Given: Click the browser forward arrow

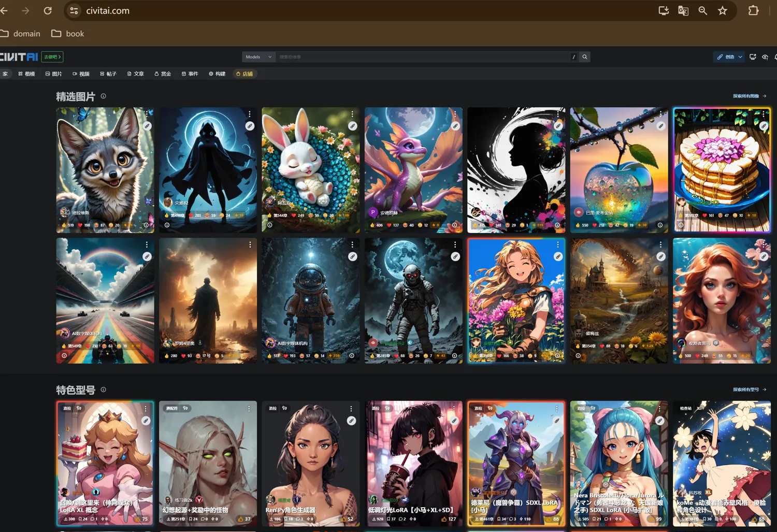Looking at the screenshot, I should pyautogui.click(x=25, y=10).
